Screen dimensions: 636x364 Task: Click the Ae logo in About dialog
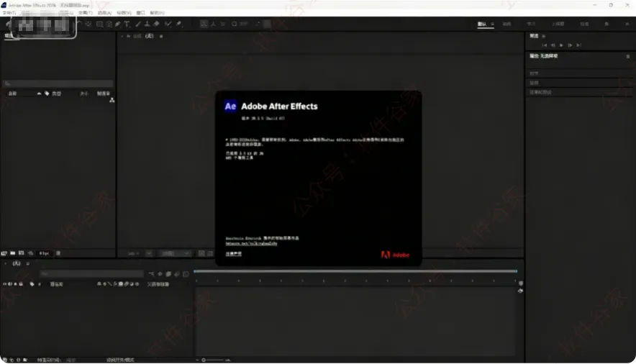point(230,106)
